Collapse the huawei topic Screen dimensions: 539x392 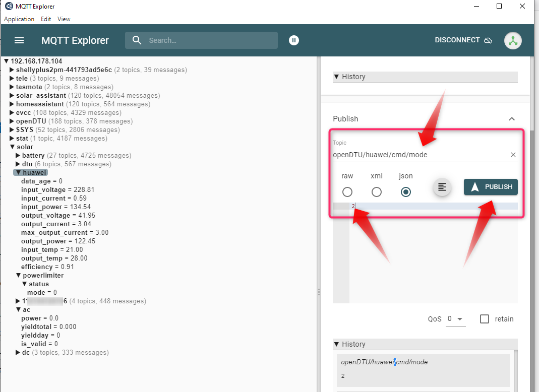[x=19, y=172]
